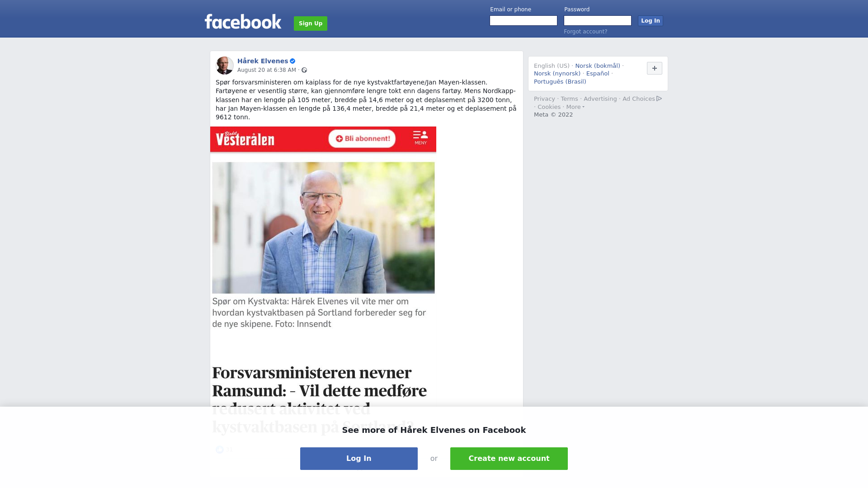
Task: Click the large blue Log In banner button
Action: click(359, 459)
